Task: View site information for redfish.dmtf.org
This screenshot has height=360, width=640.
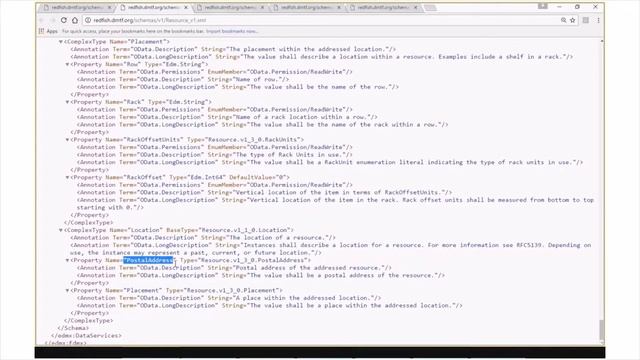Action: coord(88,20)
